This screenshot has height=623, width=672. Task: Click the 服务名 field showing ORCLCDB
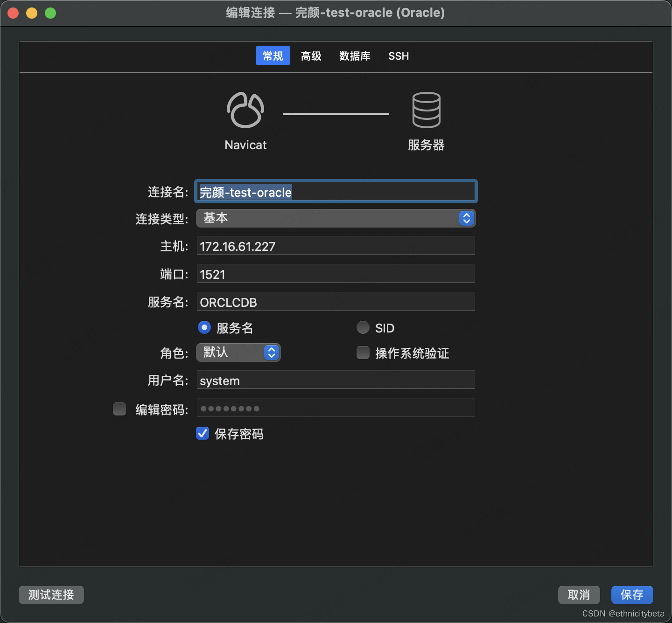click(336, 301)
